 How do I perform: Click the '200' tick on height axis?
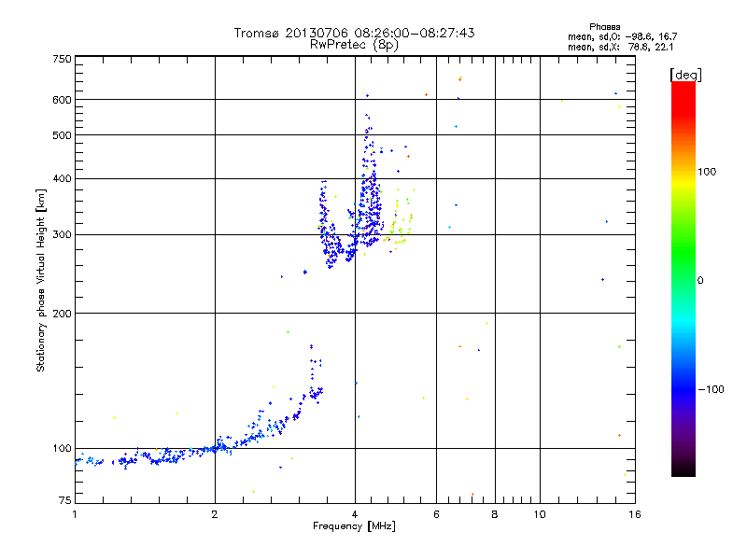pos(62,314)
